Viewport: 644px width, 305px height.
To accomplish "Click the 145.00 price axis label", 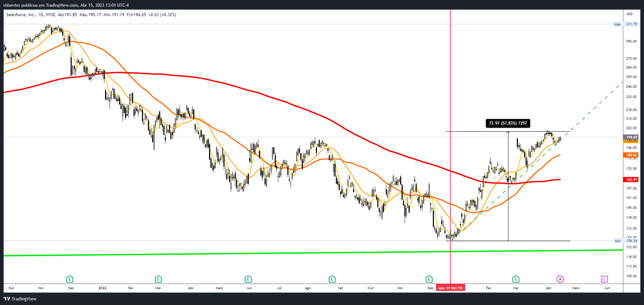I will point(631,208).
